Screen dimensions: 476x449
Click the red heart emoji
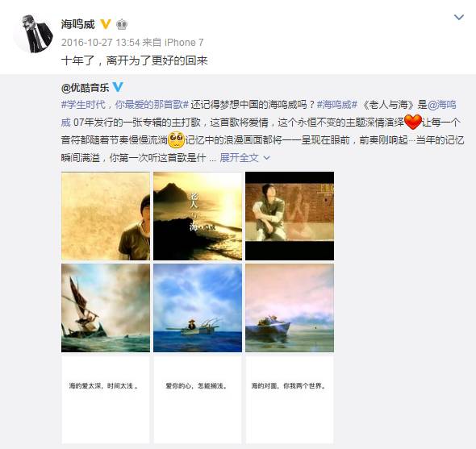coord(413,122)
